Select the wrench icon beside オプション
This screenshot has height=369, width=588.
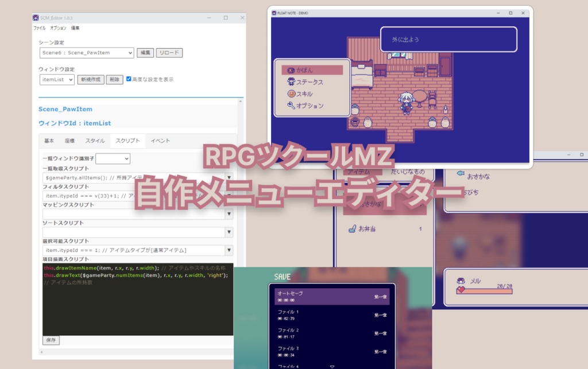pos(291,105)
